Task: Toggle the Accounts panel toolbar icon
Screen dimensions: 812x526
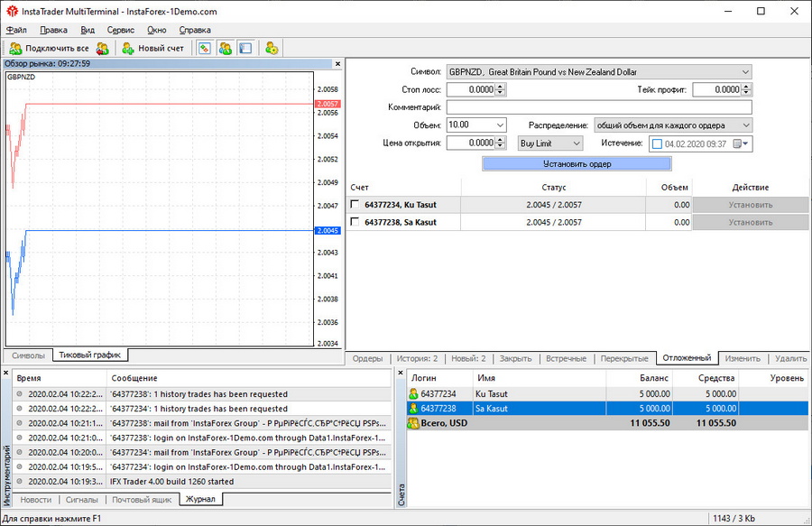Action: [226, 49]
